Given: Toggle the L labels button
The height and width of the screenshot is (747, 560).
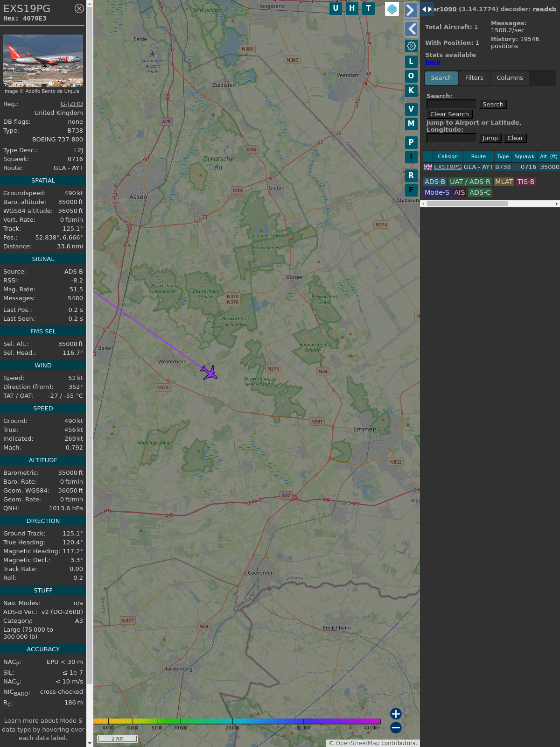Looking at the screenshot, I should (x=411, y=62).
